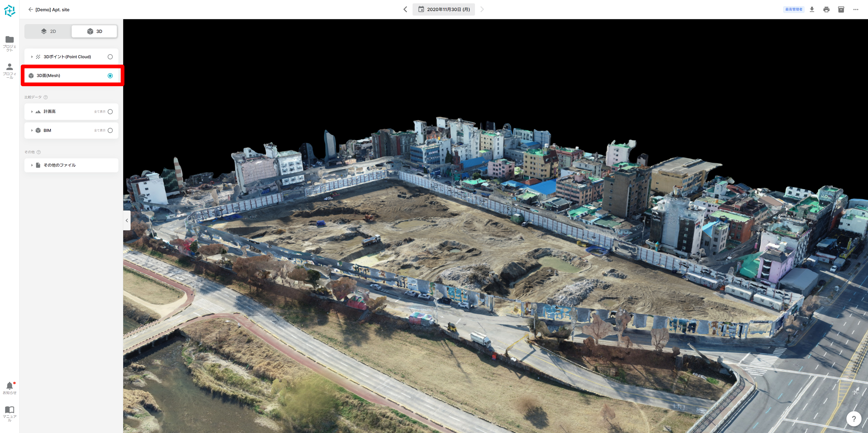Viewport: 868px width, 433px height.
Task: Switch to the 3D tab
Action: coord(94,31)
